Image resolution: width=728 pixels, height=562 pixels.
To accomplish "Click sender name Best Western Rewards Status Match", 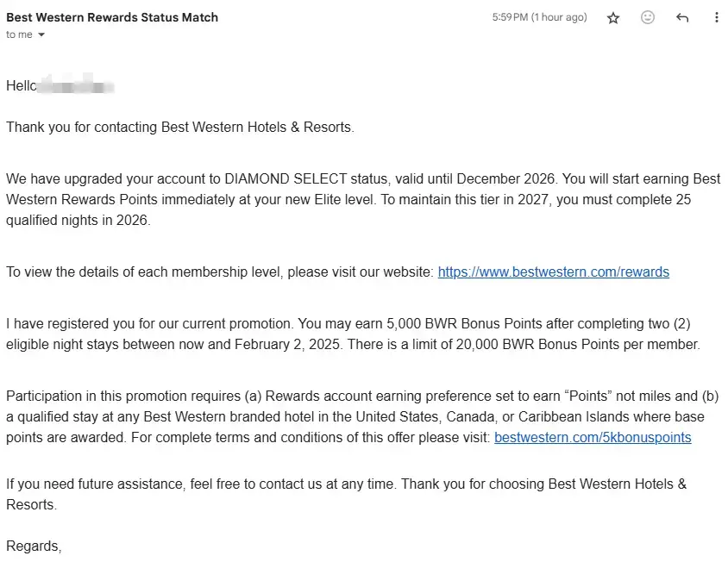I will tap(112, 17).
